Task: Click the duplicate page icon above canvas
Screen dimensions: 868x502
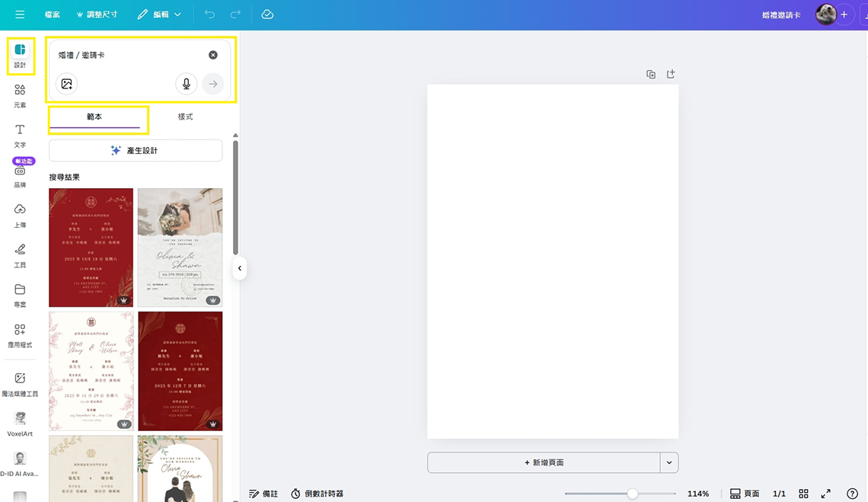Action: point(651,75)
